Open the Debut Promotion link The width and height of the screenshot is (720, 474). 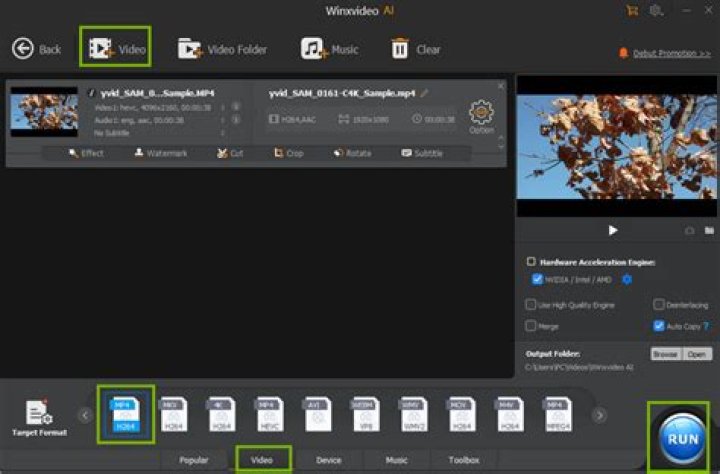coord(671,54)
